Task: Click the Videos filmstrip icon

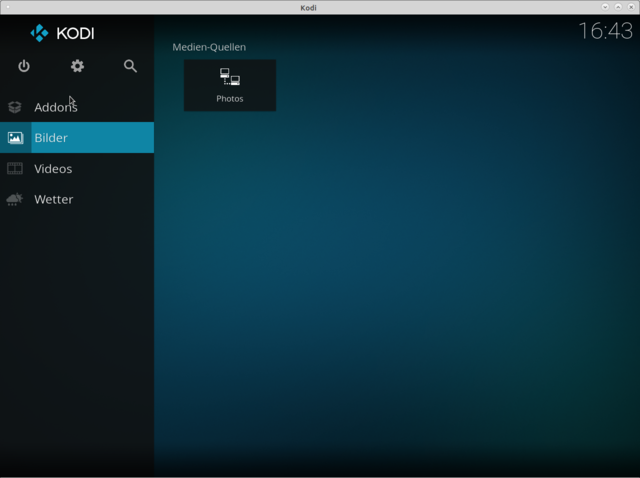Action: pyautogui.click(x=15, y=169)
